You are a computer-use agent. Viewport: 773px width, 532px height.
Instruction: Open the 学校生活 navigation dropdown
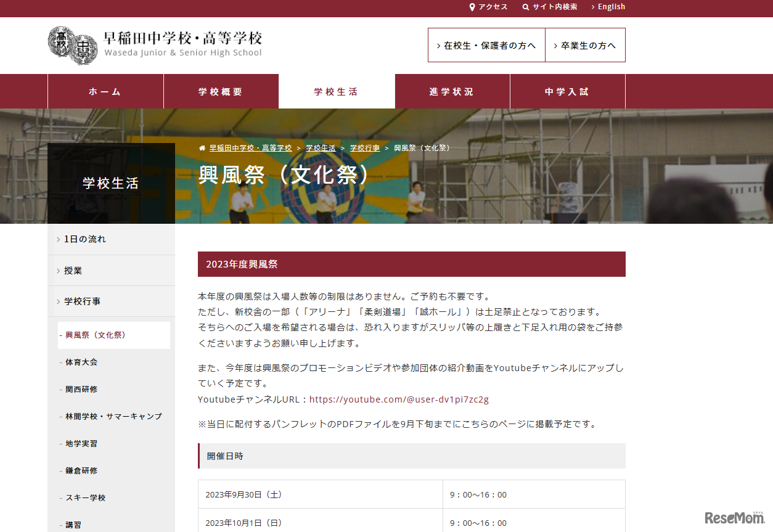[x=336, y=91]
